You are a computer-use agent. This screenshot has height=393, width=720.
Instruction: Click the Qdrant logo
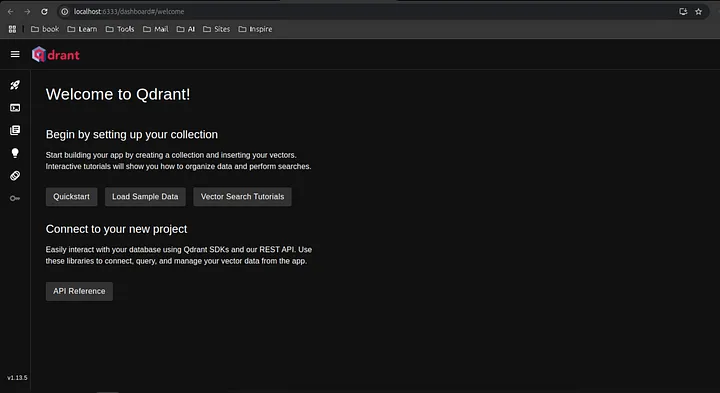(x=56, y=55)
